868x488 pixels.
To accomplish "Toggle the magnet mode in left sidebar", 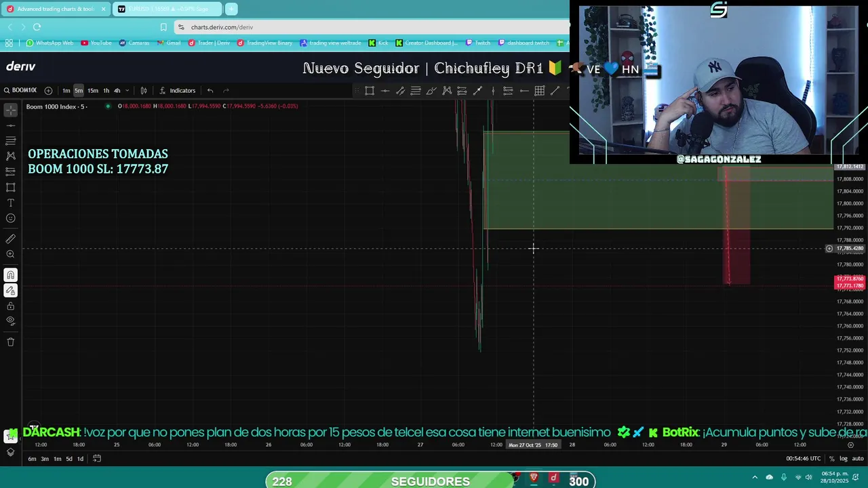I will pyautogui.click(x=10, y=274).
